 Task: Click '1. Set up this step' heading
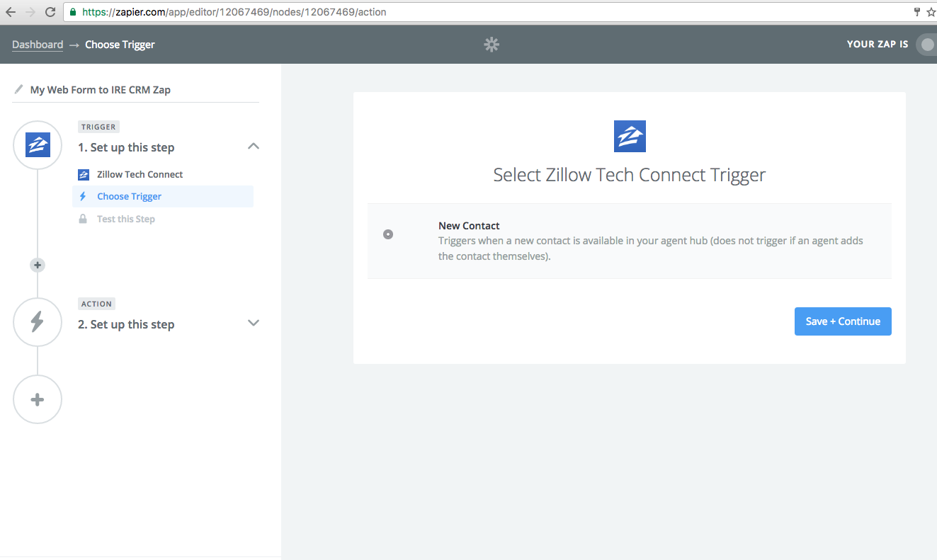click(x=126, y=147)
